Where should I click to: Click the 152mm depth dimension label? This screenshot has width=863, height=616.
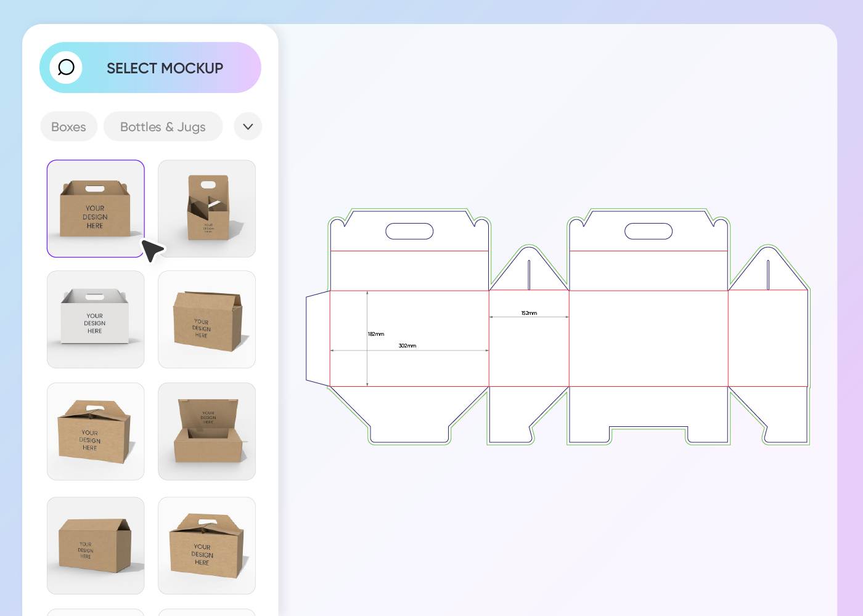528,313
